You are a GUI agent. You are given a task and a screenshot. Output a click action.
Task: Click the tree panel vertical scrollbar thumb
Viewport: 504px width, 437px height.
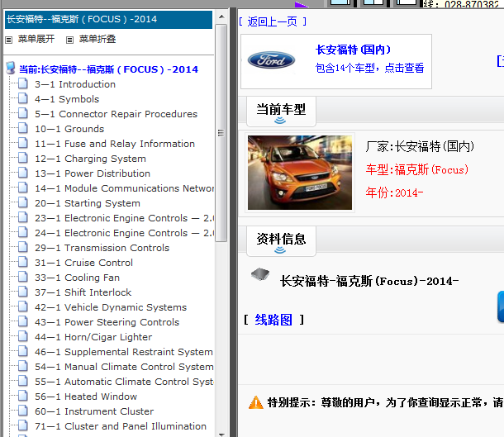[221, 133]
